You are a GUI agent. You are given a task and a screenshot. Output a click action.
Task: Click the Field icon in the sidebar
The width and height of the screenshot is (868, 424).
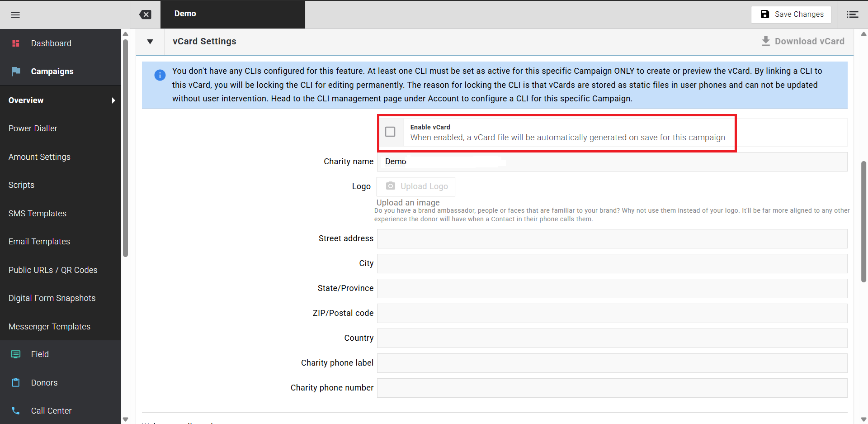[x=16, y=354]
